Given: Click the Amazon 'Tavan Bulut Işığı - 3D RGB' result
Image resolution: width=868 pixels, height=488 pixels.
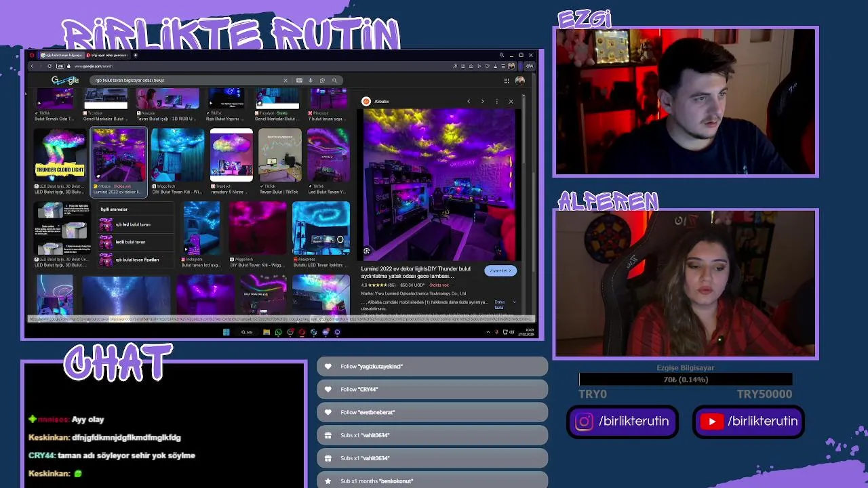Looking at the screenshot, I should point(167,104).
